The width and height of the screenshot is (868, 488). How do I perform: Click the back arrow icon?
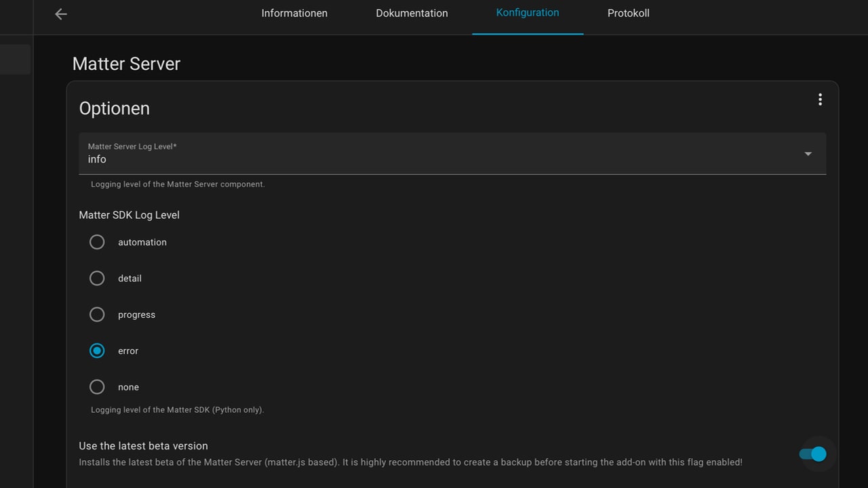point(61,14)
